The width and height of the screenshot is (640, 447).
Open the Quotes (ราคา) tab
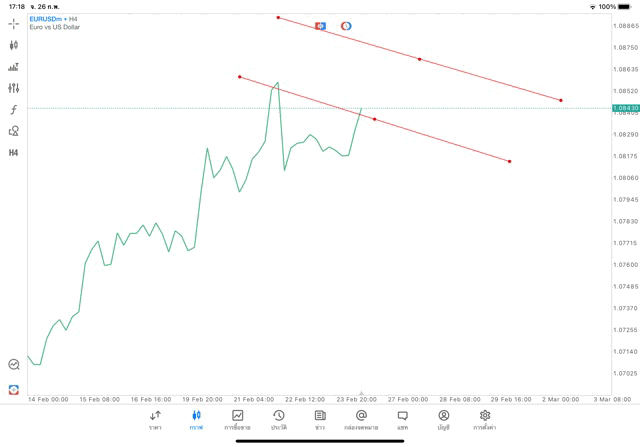click(x=155, y=420)
